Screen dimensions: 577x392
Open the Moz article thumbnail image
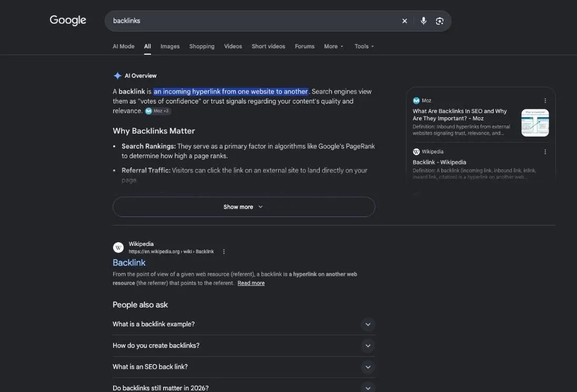(x=535, y=122)
